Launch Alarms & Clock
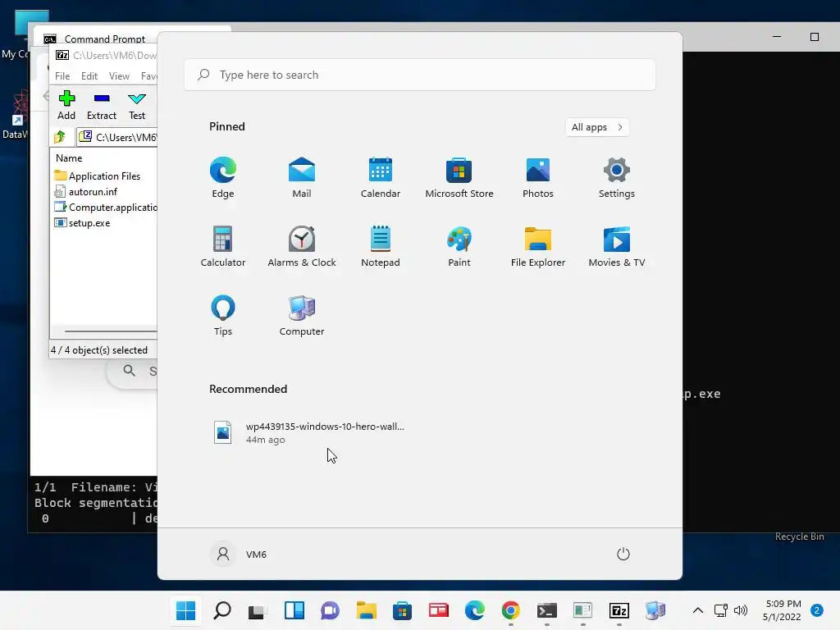 tap(302, 246)
